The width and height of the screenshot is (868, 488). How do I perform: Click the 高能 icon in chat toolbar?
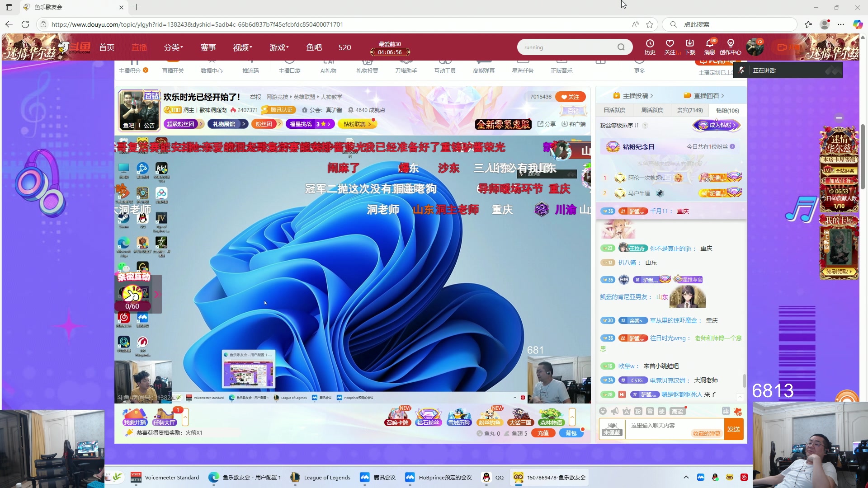(x=677, y=411)
